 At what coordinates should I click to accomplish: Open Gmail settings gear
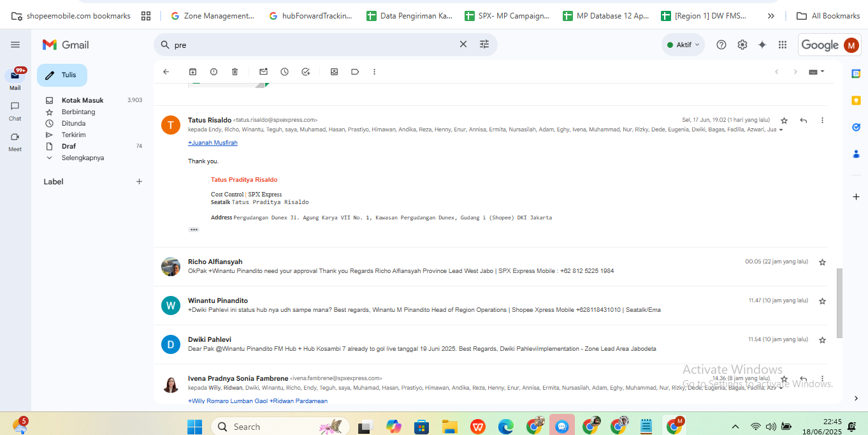click(x=742, y=45)
